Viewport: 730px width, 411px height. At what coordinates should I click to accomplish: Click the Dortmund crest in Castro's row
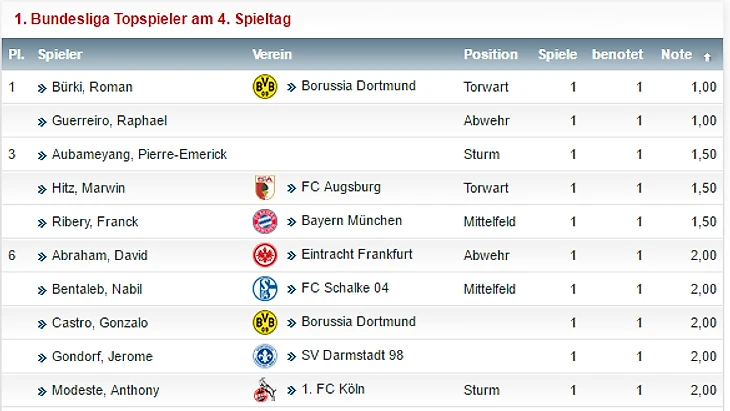coord(264,323)
